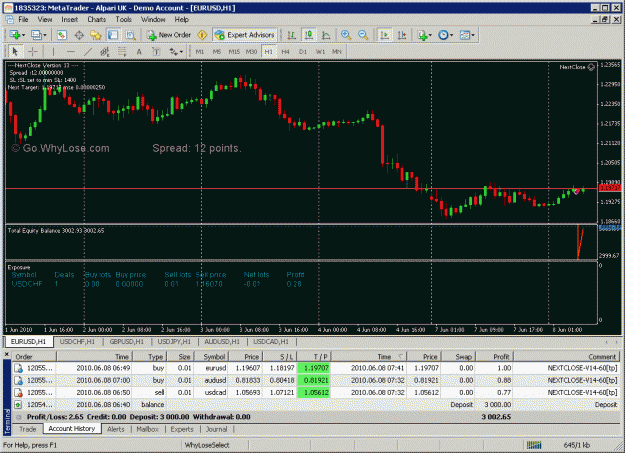The image size is (625, 453).
Task: Switch timeframe to M5
Action: click(x=217, y=51)
